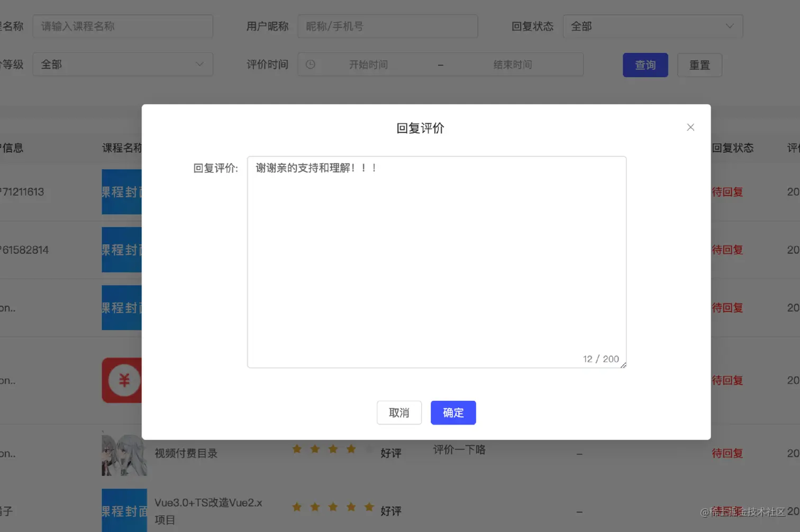Viewport: 800px width, 532px height.
Task: Grab the textarea resize handle corner
Action: tap(623, 365)
